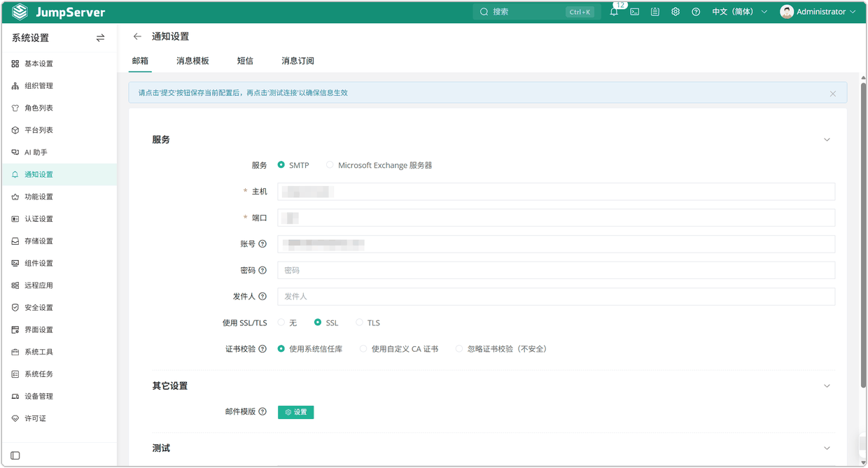Open 认证设置 in sidebar
This screenshot has height=468, width=868.
pyautogui.click(x=59, y=219)
